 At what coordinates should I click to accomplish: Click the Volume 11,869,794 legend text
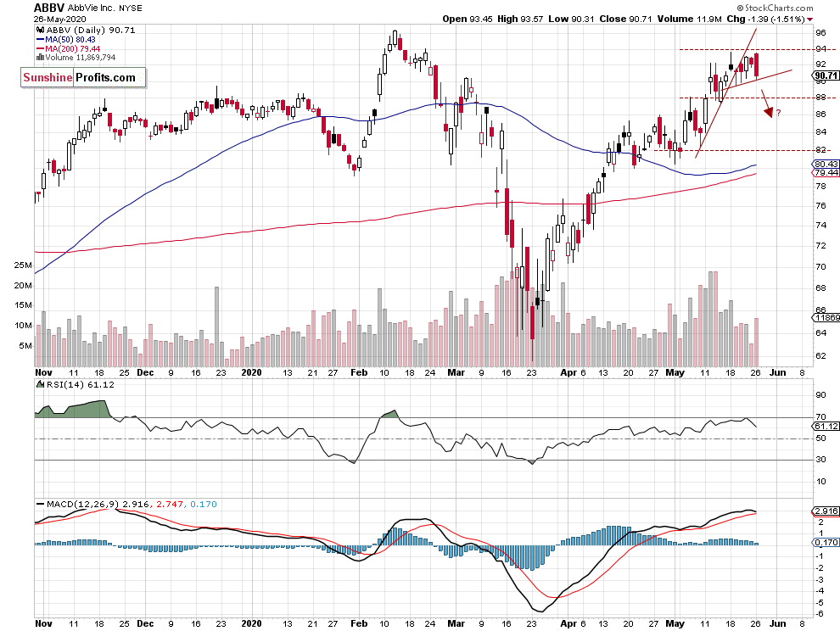pyautogui.click(x=81, y=58)
